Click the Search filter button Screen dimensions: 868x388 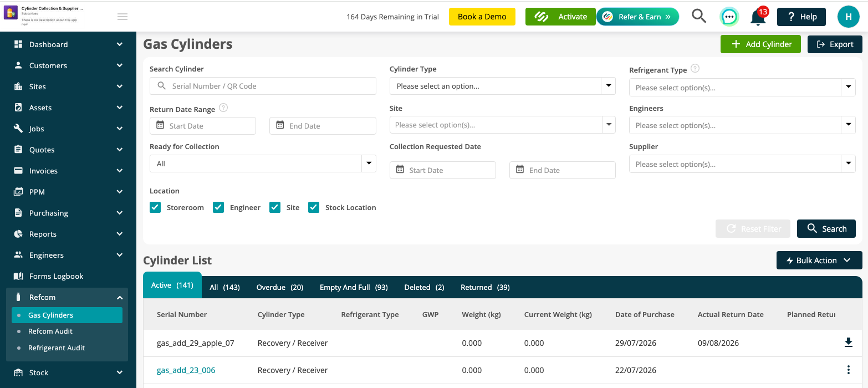(x=826, y=228)
